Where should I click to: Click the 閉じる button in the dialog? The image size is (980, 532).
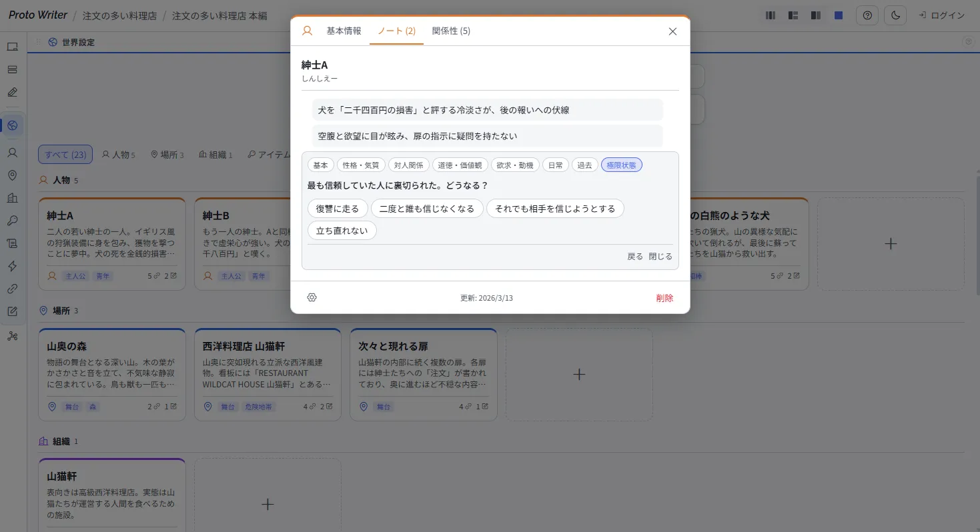(x=660, y=255)
